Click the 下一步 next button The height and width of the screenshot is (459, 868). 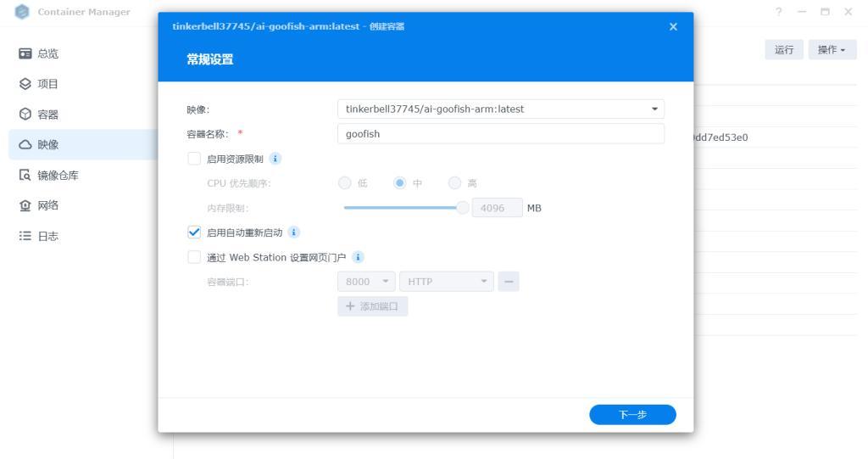click(632, 415)
